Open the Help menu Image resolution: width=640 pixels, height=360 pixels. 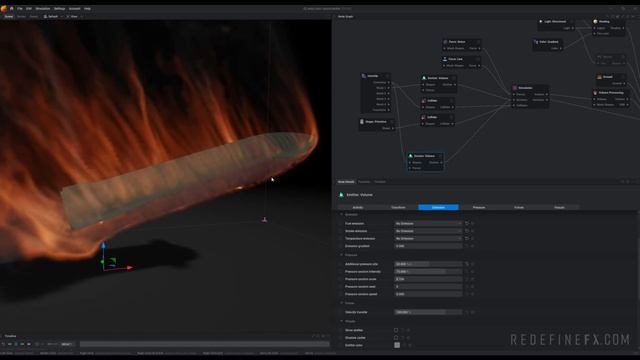87,9
